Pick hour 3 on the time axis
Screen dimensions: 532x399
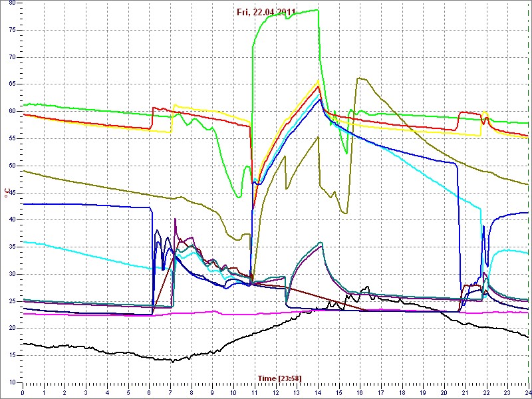click(86, 392)
